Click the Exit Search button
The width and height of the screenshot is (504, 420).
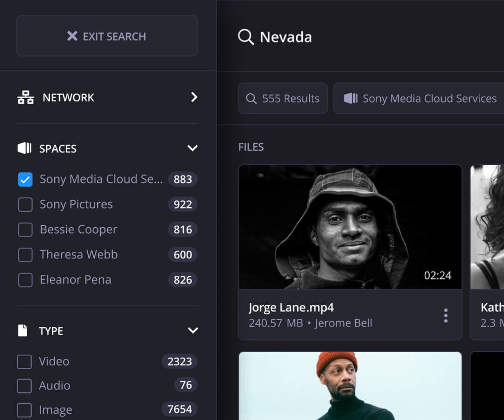(x=107, y=36)
